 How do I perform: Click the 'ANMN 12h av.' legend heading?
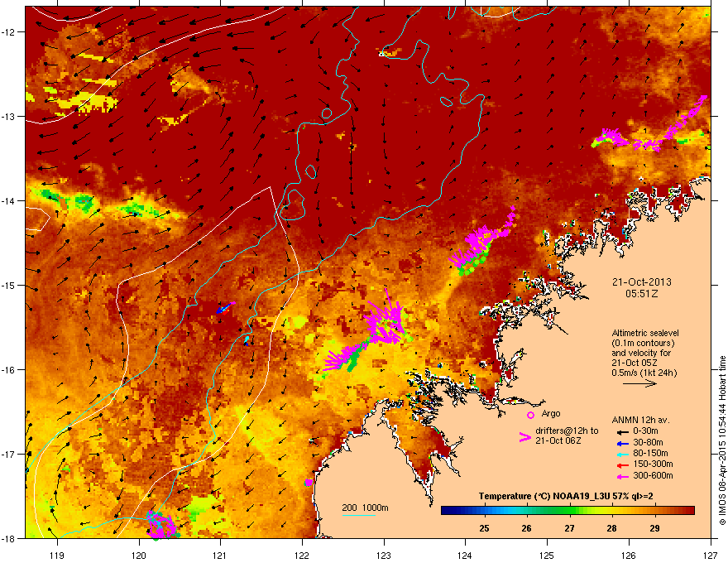click(640, 420)
